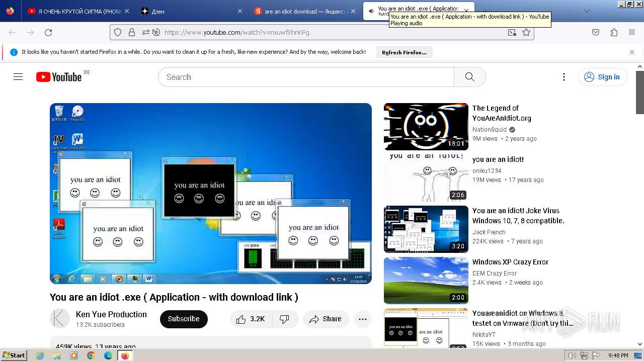The image size is (644, 362).
Task: Open Save to Pocket icon
Action: 596,32
